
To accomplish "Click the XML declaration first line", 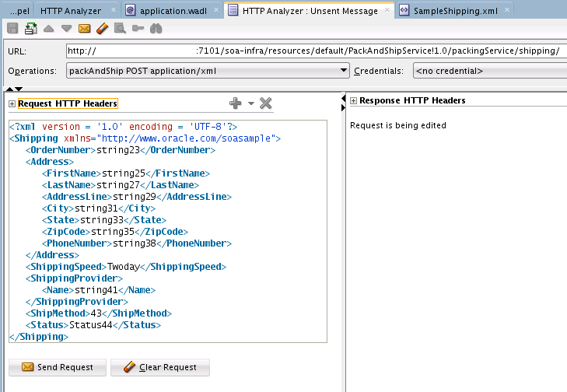I will pos(124,127).
